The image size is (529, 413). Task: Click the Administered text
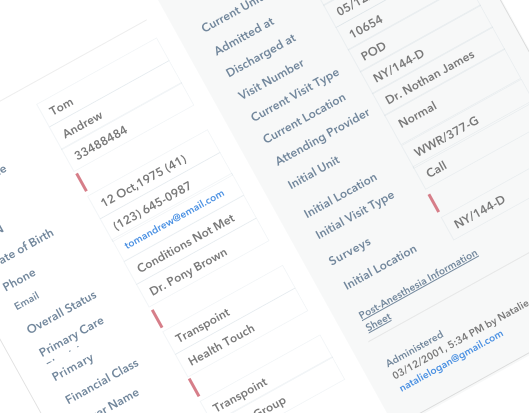point(414,349)
